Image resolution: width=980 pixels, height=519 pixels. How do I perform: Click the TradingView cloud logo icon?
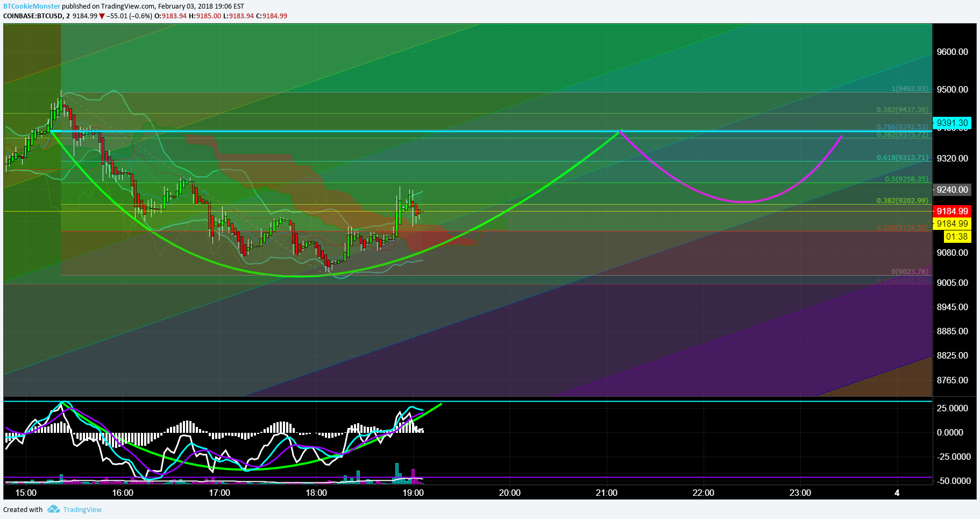(x=53, y=509)
